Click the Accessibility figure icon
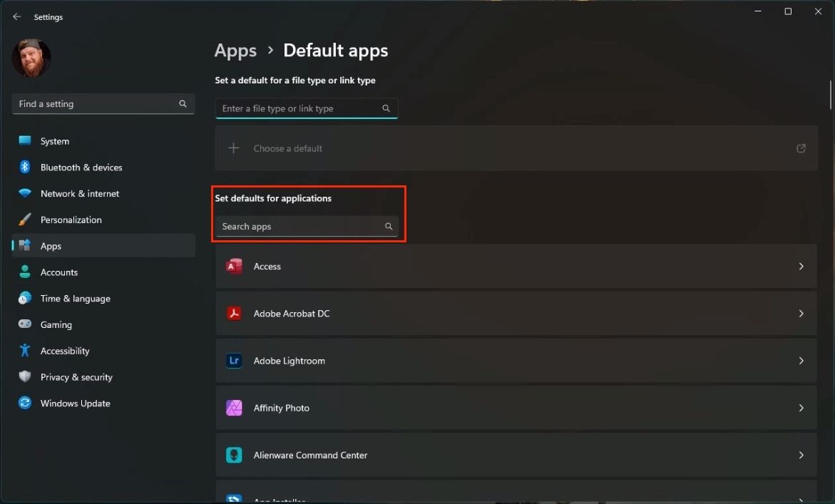Viewport: 835px width, 504px height. [x=25, y=350]
